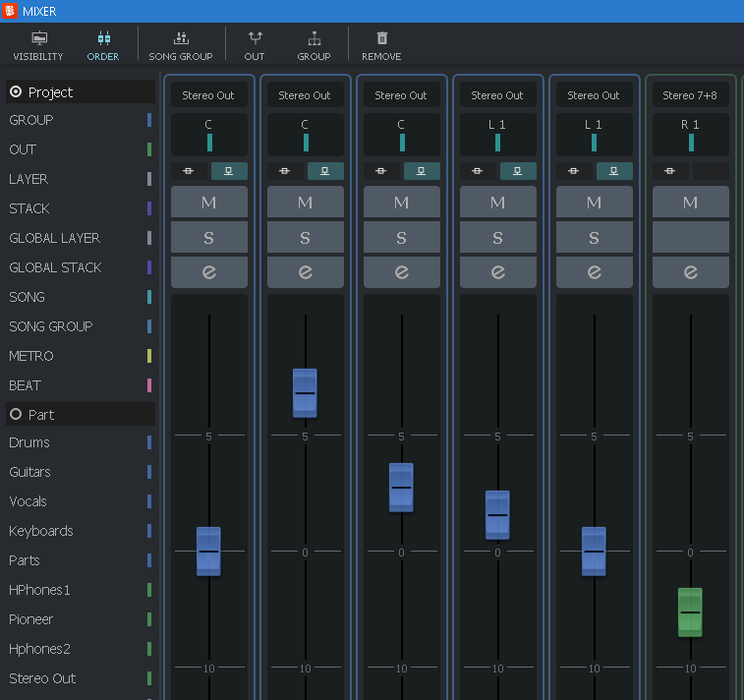Select the Part radio button
Image resolution: width=744 pixels, height=700 pixels.
click(16, 415)
